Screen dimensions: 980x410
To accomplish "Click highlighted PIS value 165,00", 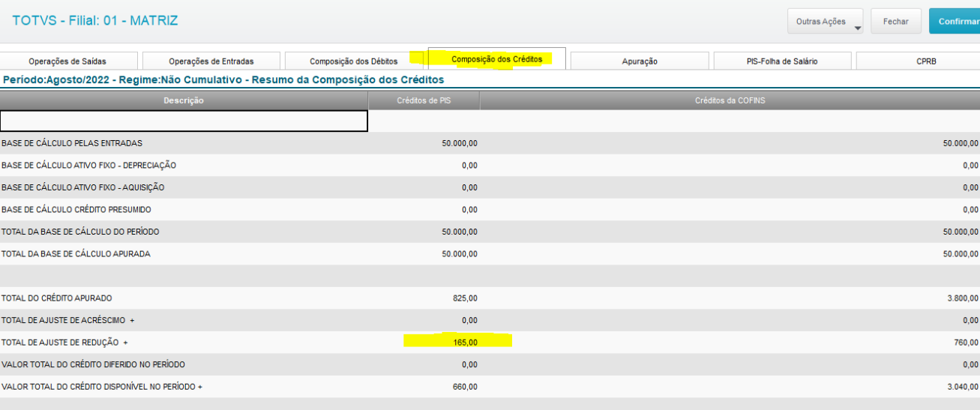I will coord(466,343).
